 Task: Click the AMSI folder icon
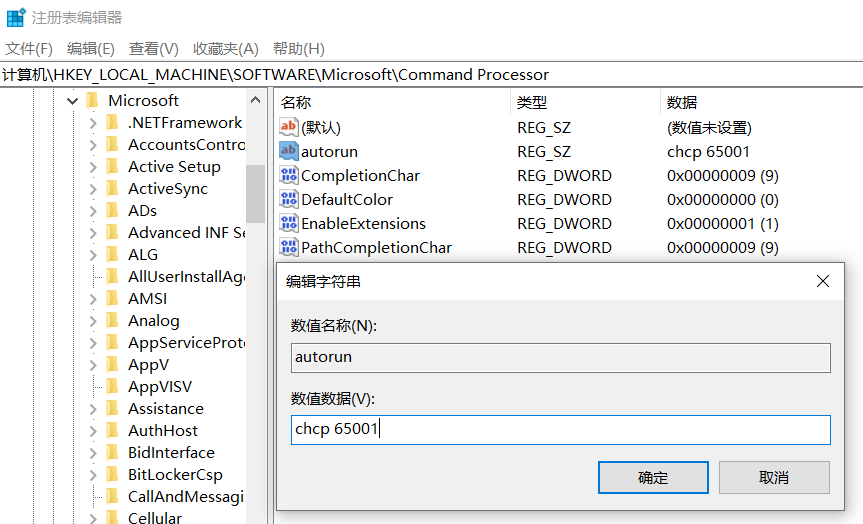tap(112, 298)
